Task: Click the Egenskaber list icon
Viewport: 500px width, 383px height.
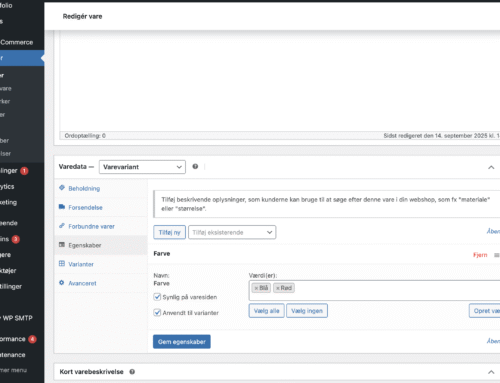Action: coord(62,245)
